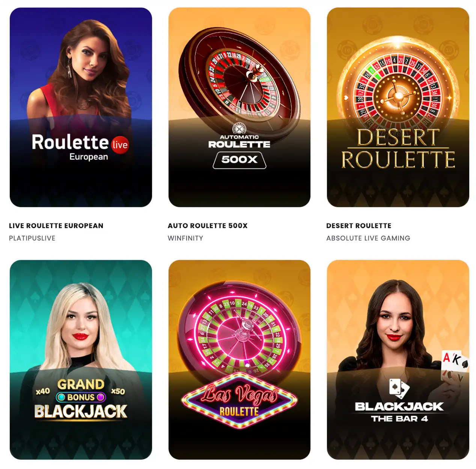
Task: Click the AUTO ROULETTE 500X title
Action: click(208, 226)
